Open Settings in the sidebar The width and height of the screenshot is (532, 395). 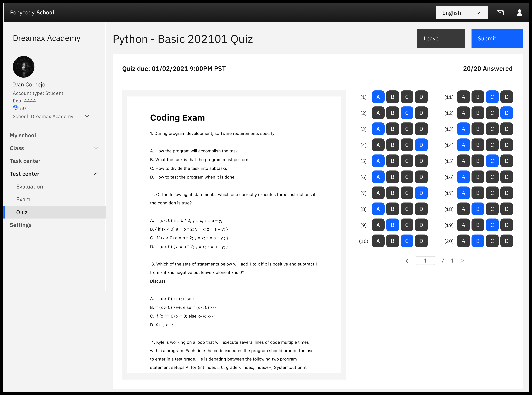click(21, 225)
